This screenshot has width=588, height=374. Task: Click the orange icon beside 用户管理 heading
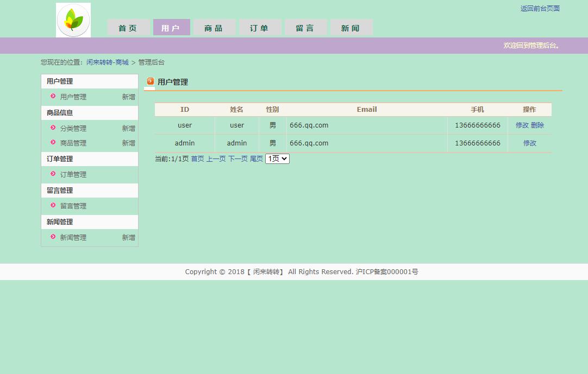click(x=151, y=81)
